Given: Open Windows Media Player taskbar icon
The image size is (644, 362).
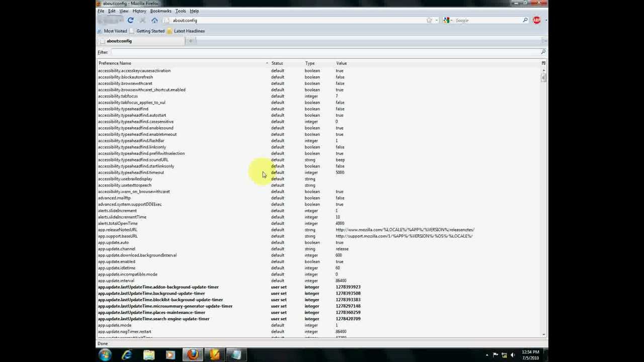Looking at the screenshot, I should [170, 355].
